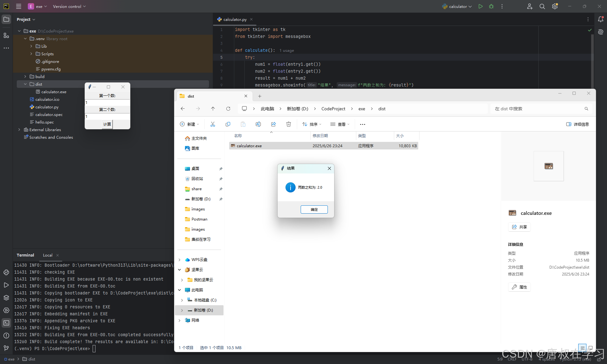Open PyCharm notifications bell
The width and height of the screenshot is (607, 364).
click(x=600, y=19)
